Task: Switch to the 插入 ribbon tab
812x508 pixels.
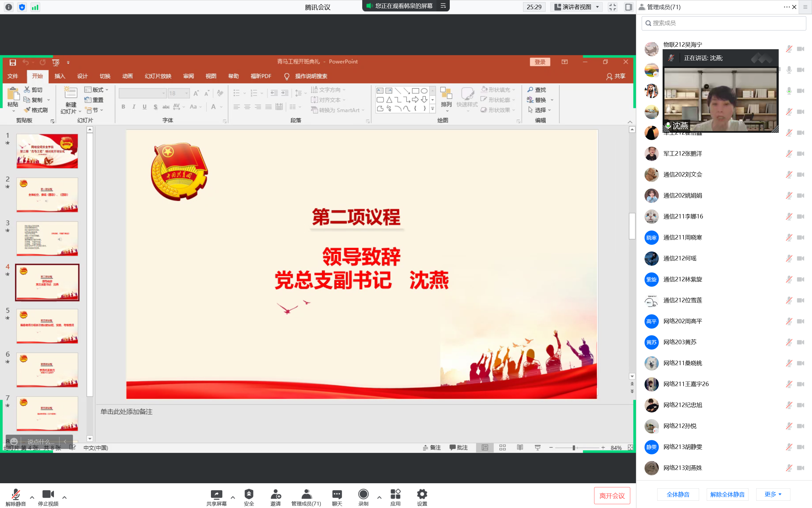Action: coord(60,76)
